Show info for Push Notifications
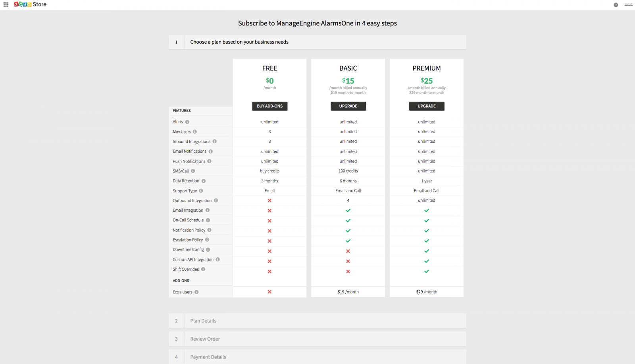The width and height of the screenshot is (635, 364). click(209, 161)
